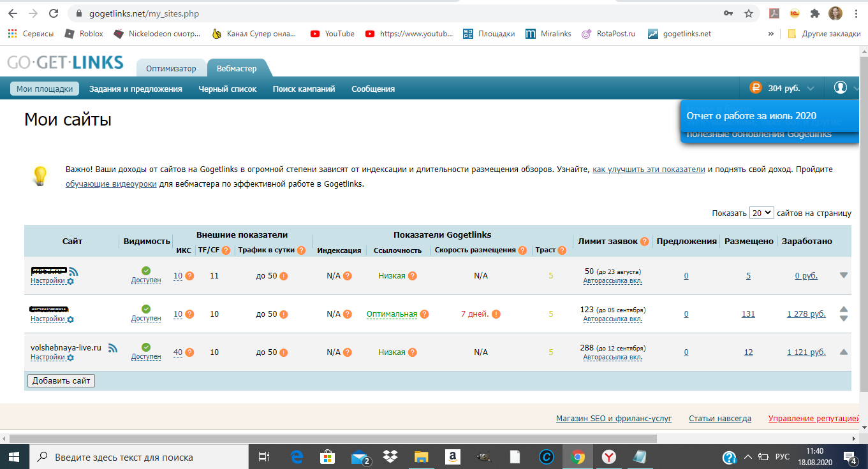The width and height of the screenshot is (868, 469).
Task: Expand the 304 руб. balance dropdown
Action: pos(811,89)
